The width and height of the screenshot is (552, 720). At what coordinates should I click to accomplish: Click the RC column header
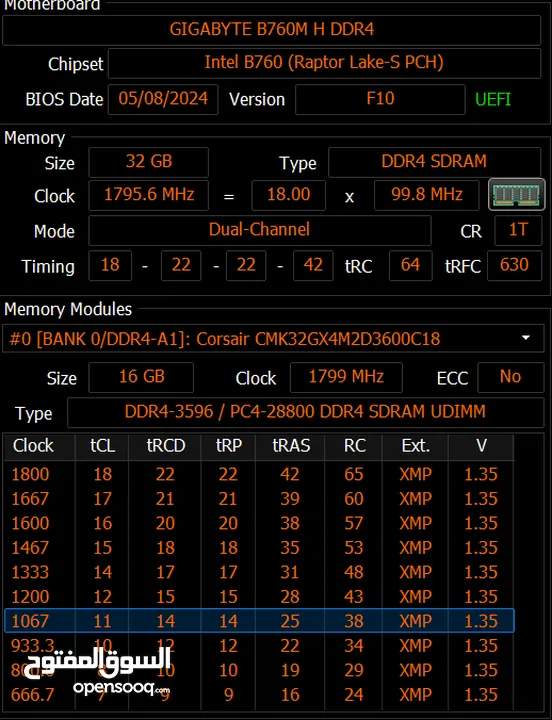click(354, 446)
